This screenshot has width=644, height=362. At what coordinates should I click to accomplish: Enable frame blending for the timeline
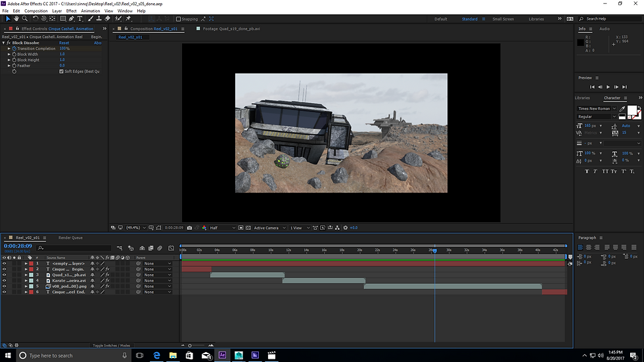150,248
